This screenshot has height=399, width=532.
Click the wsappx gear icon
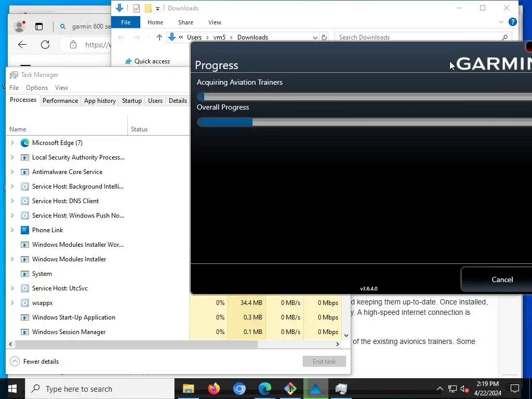25,303
